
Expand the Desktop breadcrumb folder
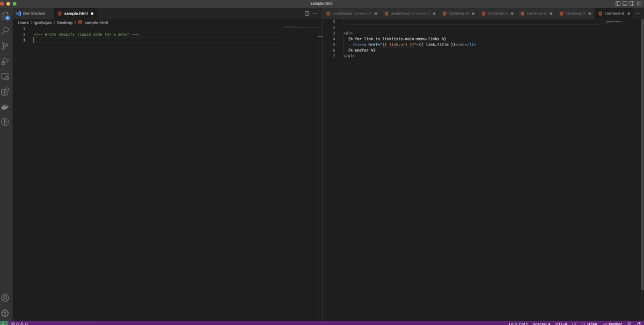point(64,23)
